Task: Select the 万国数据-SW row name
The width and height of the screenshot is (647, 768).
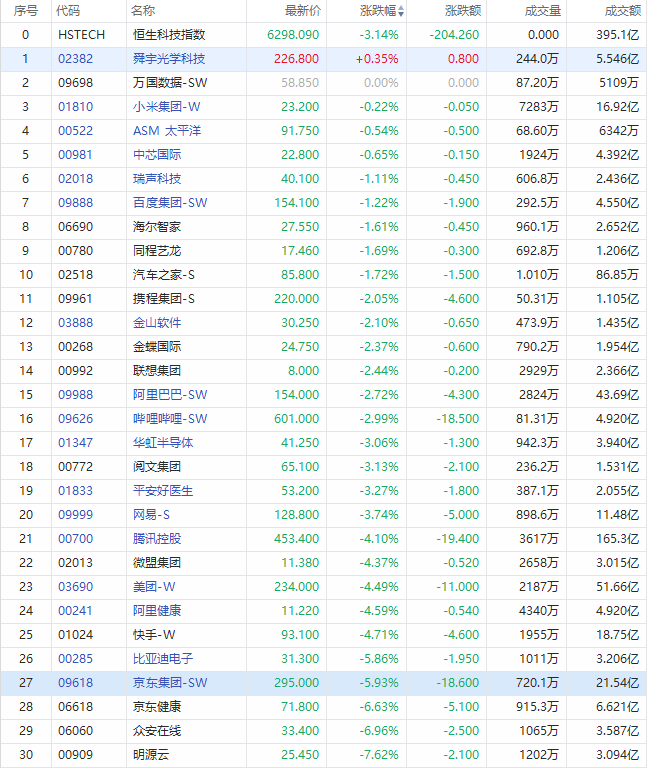Action: (170, 83)
